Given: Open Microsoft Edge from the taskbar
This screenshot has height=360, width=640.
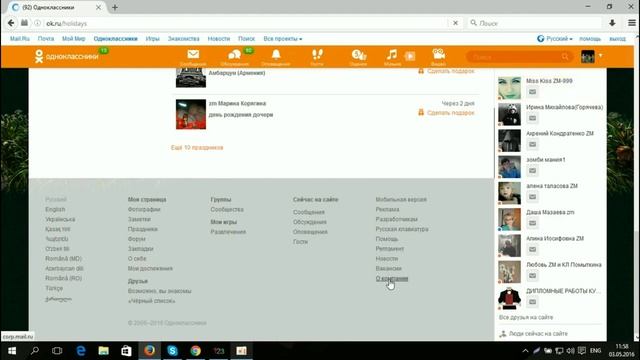Looking at the screenshot, I should click(x=81, y=351).
